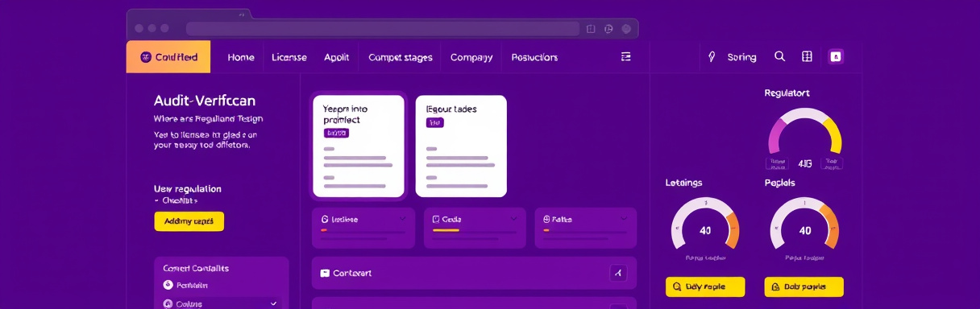
Task: Open the list menu icon after the Pesluctiors tab
Action: tap(626, 57)
